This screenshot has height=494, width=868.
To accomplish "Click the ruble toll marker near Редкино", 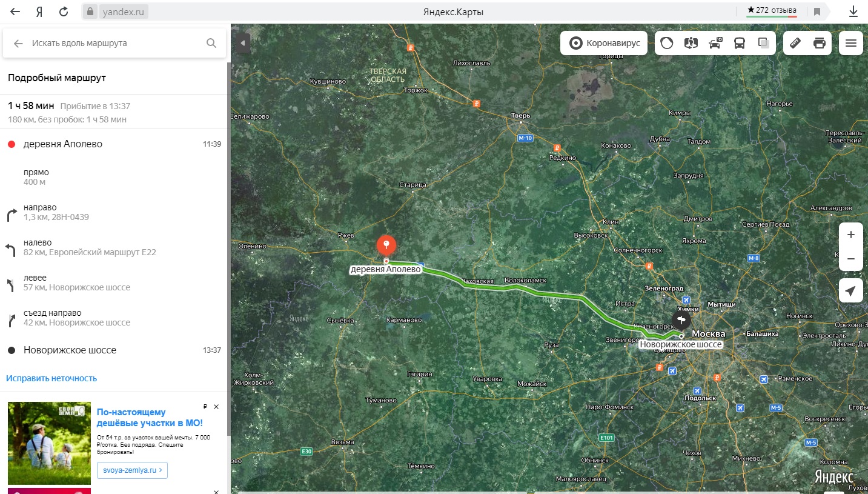I will (x=557, y=148).
